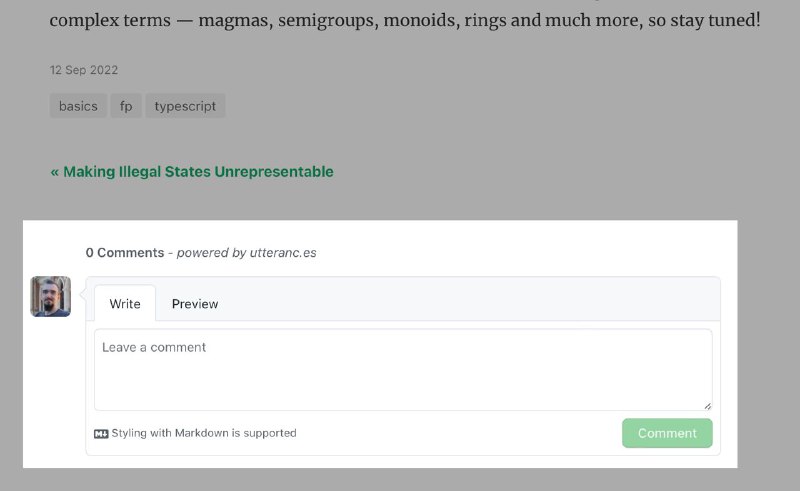This screenshot has height=491, width=800.
Task: Click the 12 Sep 2022 post date
Action: (x=84, y=70)
